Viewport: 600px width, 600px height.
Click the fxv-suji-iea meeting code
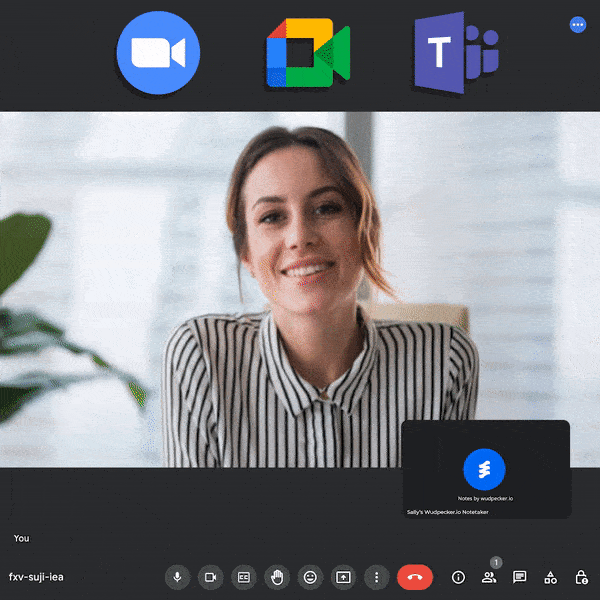[x=36, y=577]
